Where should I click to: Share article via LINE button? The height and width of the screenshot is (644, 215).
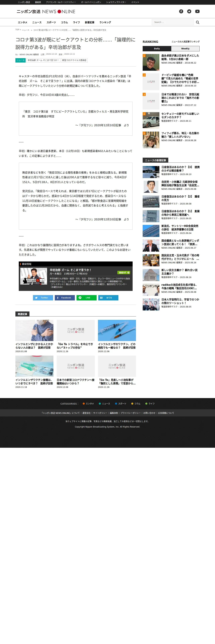point(86,298)
